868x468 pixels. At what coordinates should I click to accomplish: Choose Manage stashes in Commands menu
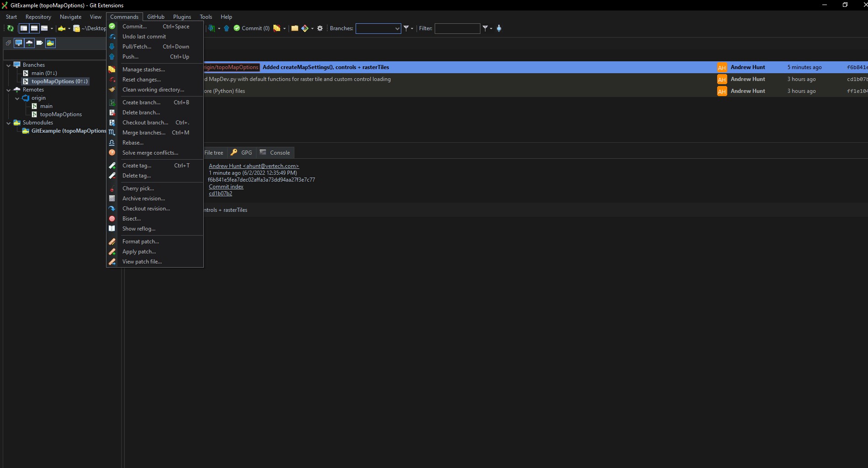coord(155,70)
